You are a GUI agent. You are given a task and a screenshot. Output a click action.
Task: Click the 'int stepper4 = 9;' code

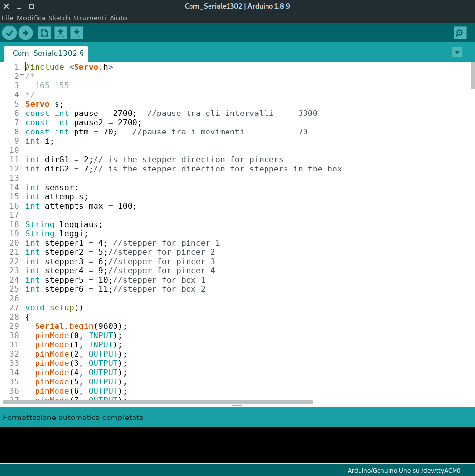[x=66, y=271]
